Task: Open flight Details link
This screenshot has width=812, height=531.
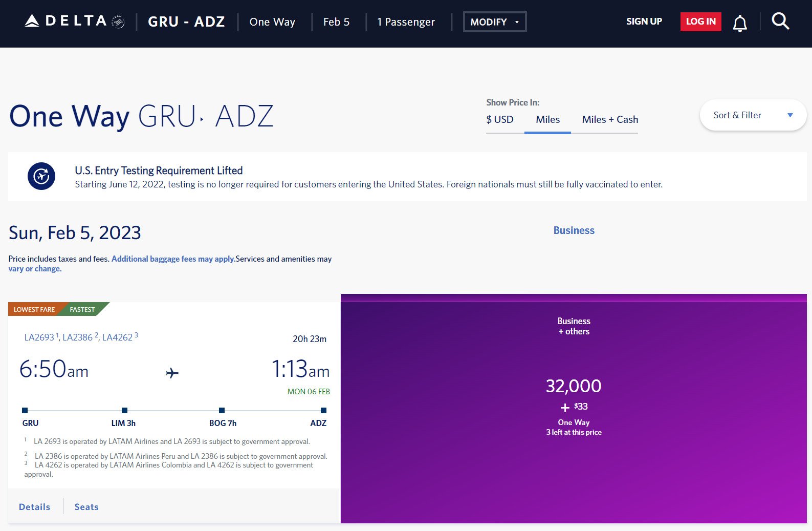Action: coord(34,507)
